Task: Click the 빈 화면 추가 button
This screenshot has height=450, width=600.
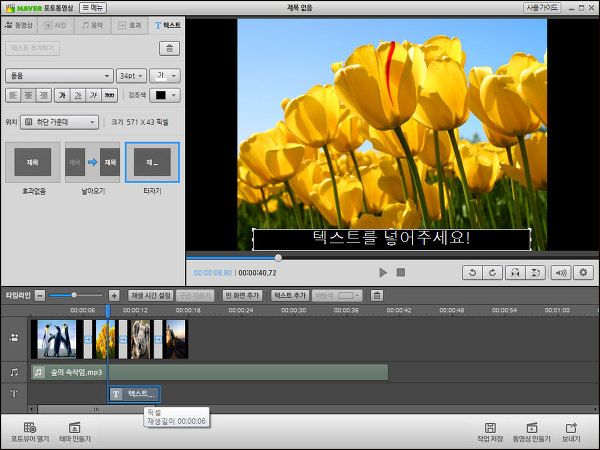Action: [243, 295]
